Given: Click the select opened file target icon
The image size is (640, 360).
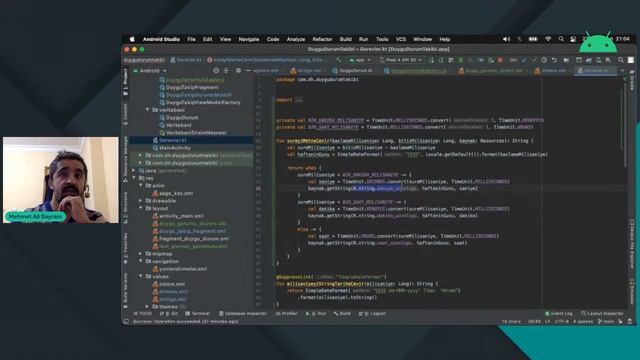Looking at the screenshot, I should pyautogui.click(x=216, y=71).
